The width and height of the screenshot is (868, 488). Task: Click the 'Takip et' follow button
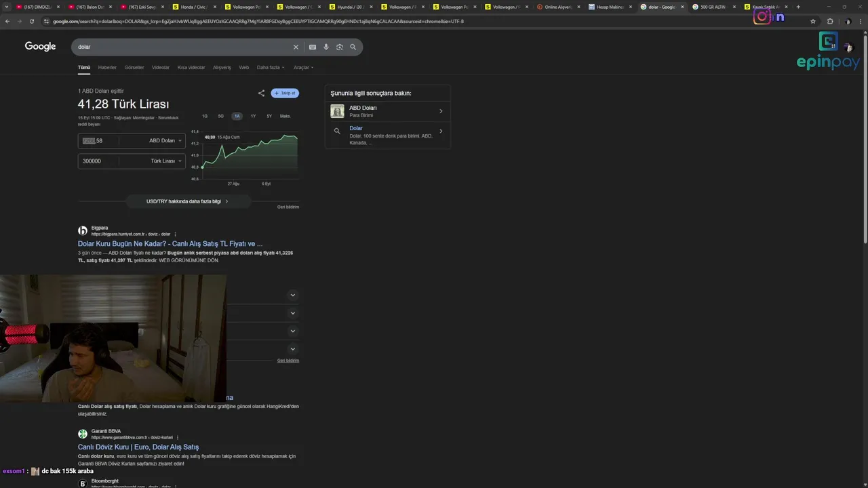(x=285, y=93)
